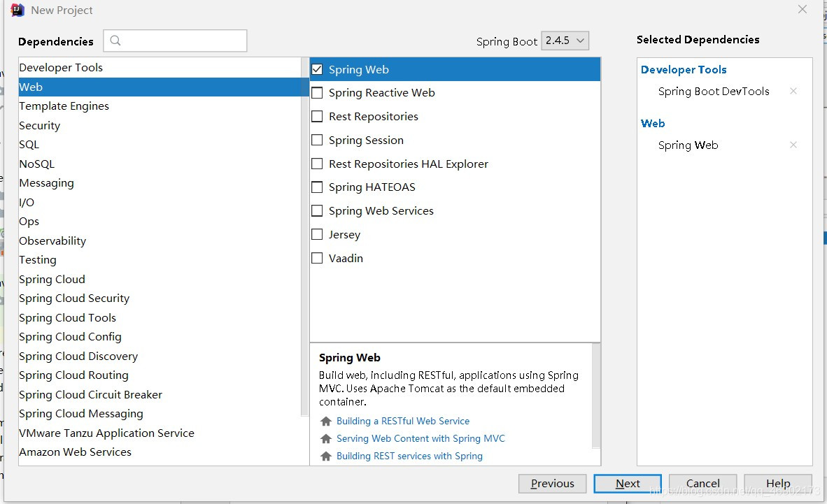Screen dimensions: 827x504
Task: Click house icon beside Building REST services guide
Action: [326, 456]
